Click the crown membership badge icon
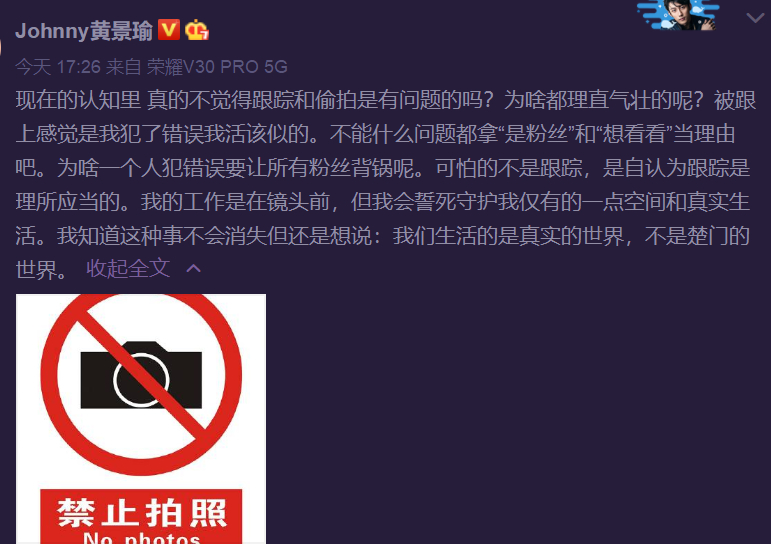Screen dimensions: 771x544 197,30
